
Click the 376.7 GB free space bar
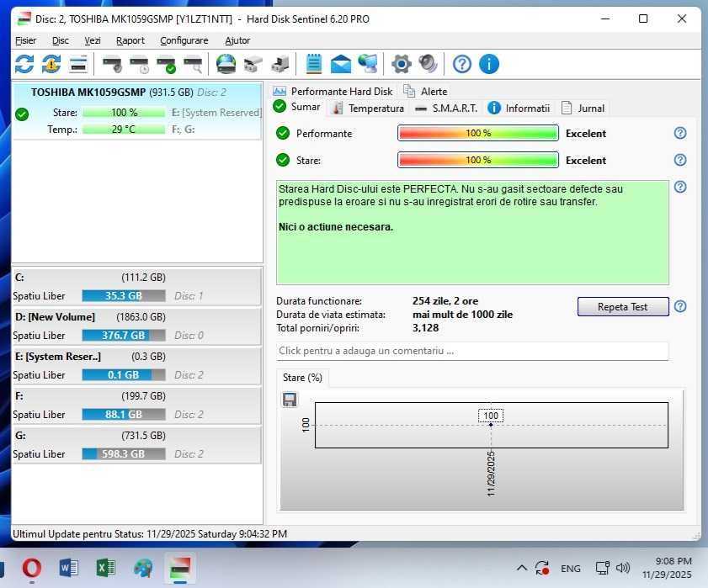tap(124, 336)
